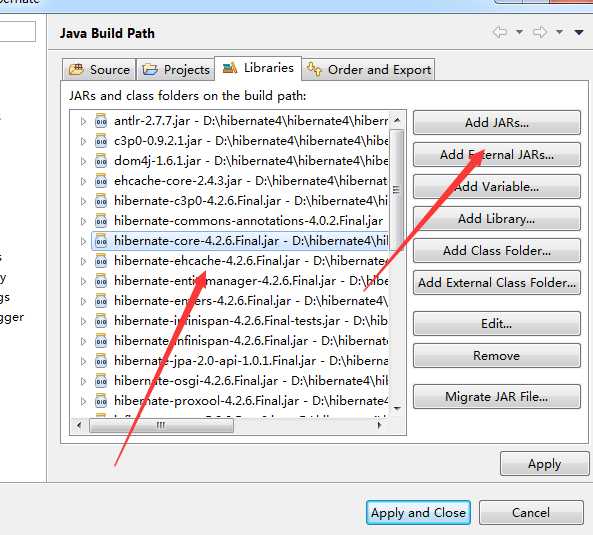Select the Libraries tab
Screen dimensions: 593x535
click(x=258, y=68)
